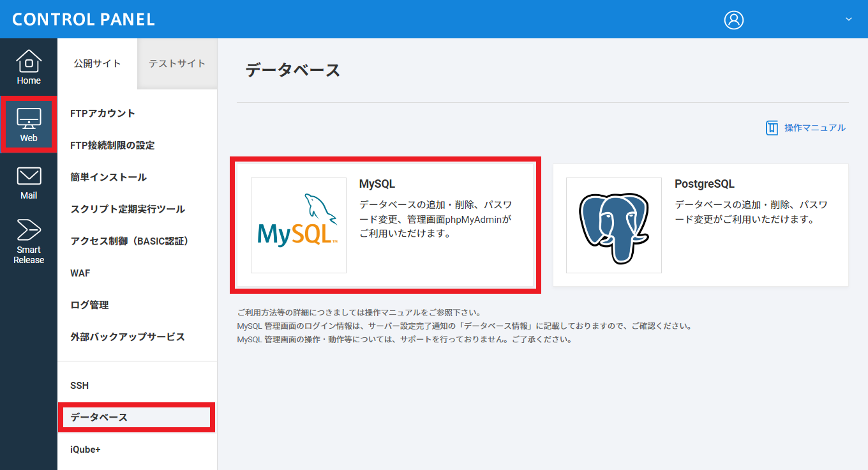Open FTP接続制限の設定 menu item

[112, 146]
